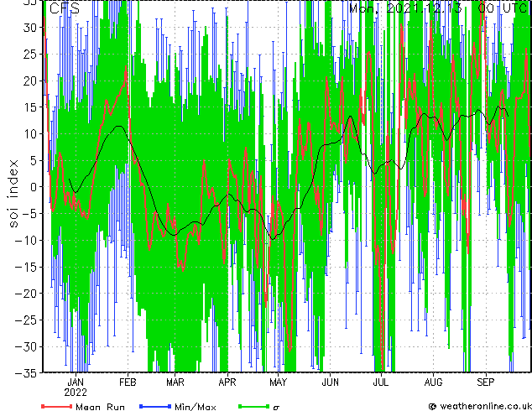The image size is (532, 411).
Task: Click the JUL month axis label
Action: point(381,382)
